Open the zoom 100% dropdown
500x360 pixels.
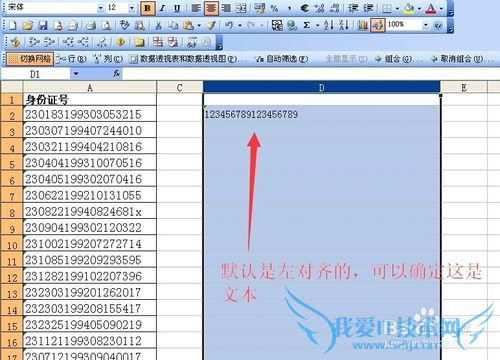tap(426, 25)
